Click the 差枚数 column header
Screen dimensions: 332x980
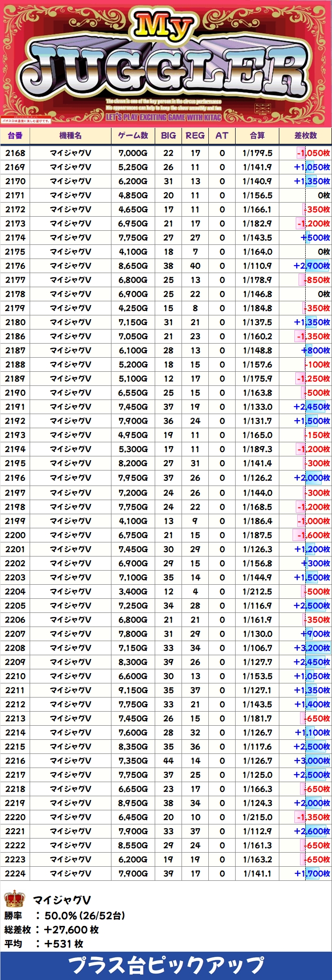(x=306, y=135)
